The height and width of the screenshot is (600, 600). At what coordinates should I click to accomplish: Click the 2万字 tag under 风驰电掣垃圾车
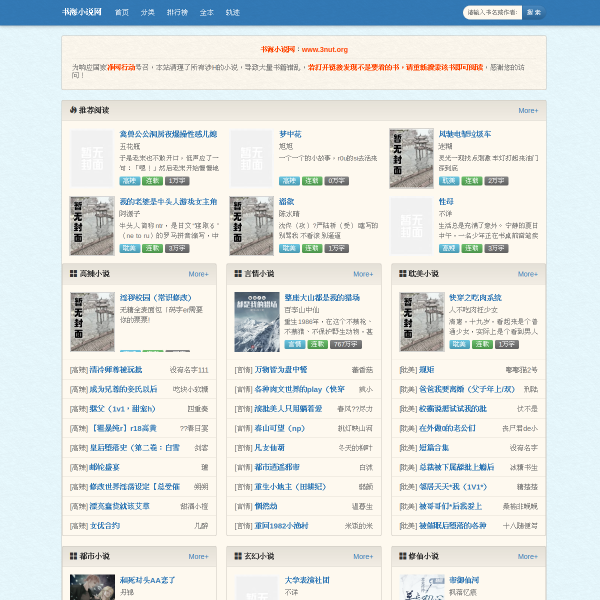click(x=496, y=181)
